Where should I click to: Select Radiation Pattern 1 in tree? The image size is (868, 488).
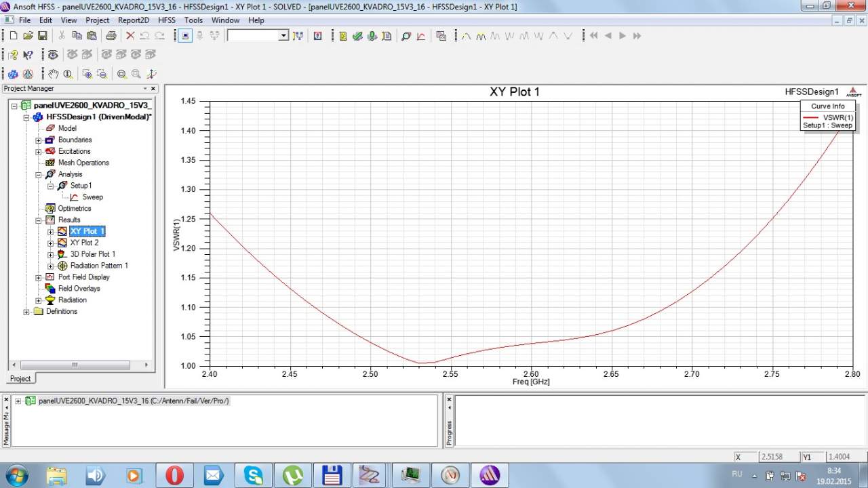99,266
